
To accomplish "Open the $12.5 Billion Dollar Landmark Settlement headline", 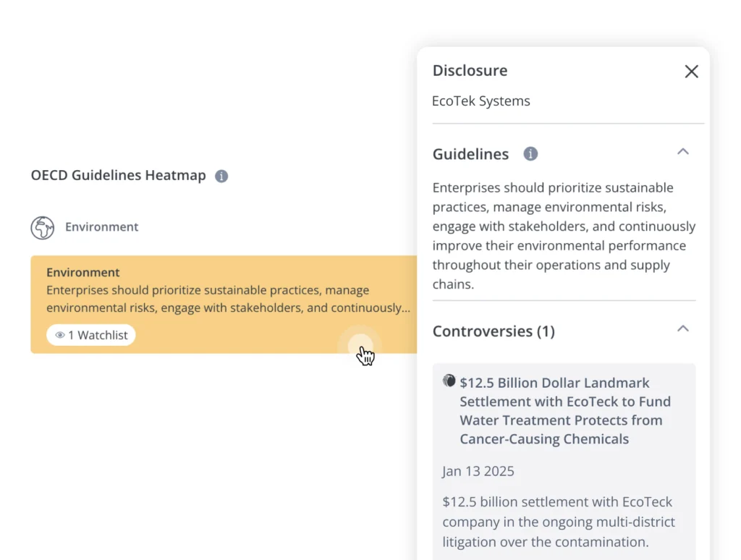I will coord(564,410).
